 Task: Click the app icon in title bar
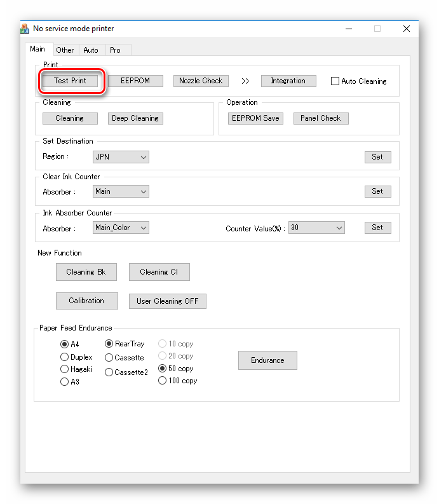tap(25, 29)
